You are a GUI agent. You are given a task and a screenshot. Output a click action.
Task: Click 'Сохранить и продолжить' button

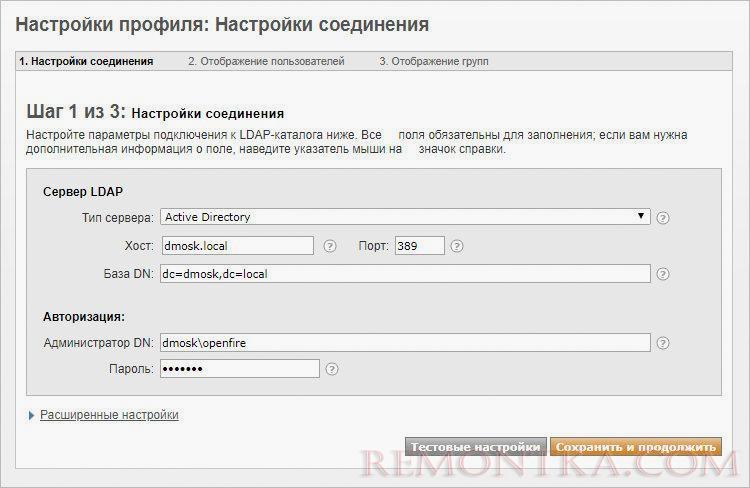point(636,447)
